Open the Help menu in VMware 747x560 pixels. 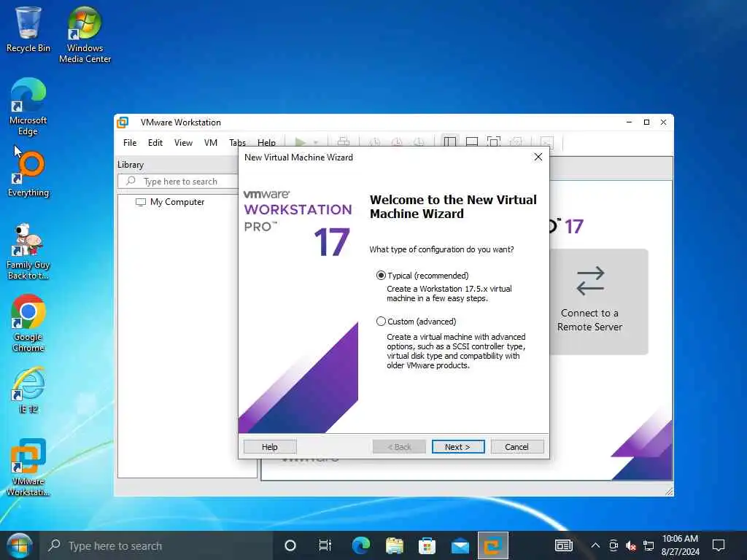coord(266,142)
